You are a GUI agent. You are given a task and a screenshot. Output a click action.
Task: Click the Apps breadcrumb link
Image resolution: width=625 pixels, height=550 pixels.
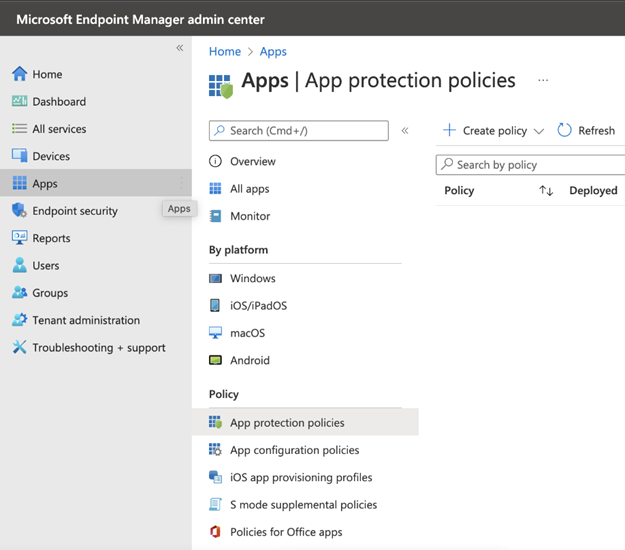coord(273,52)
